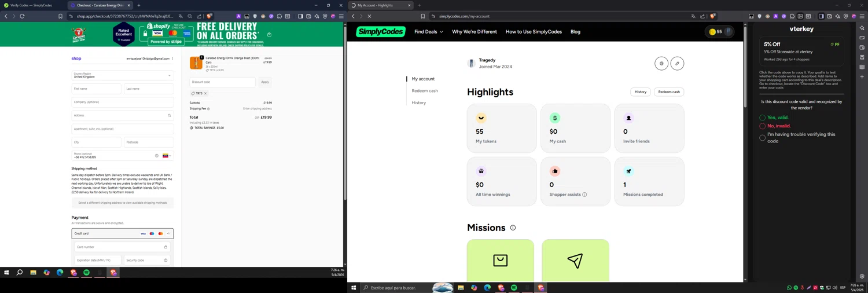868x293 pixels.
Task: Open Brave Shields icon in left browser
Action: [x=209, y=16]
